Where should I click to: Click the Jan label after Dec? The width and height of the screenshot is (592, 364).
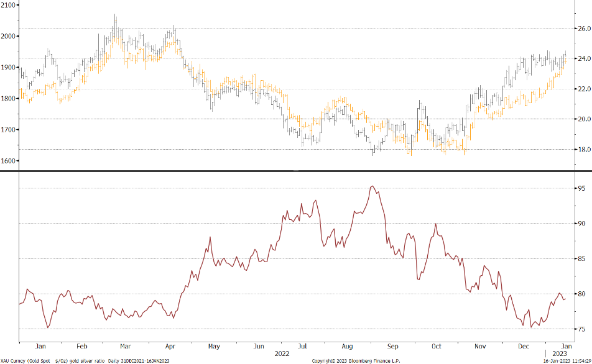coord(567,346)
